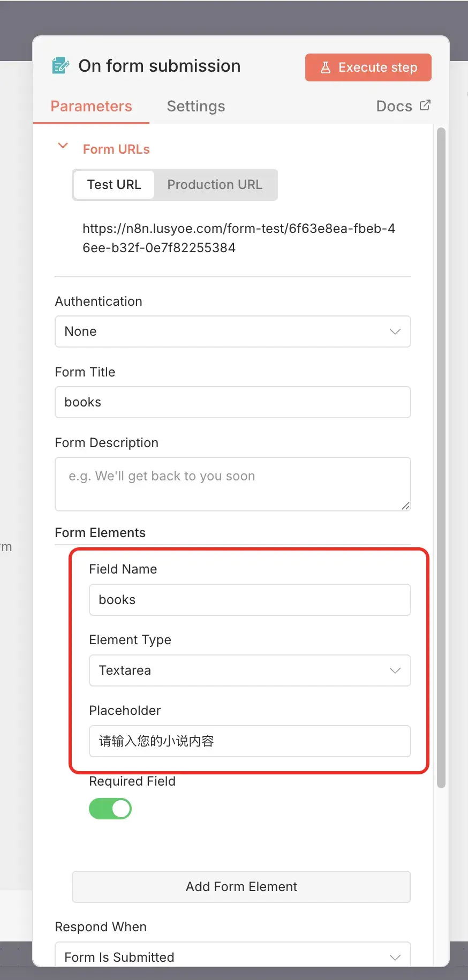Click the Field Name input box
Screen dimensions: 468x980
250,600
